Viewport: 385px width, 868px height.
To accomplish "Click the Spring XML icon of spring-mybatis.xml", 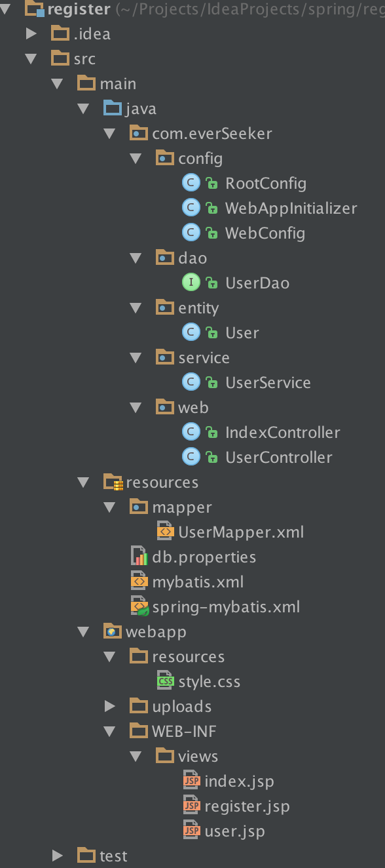I will click(140, 606).
